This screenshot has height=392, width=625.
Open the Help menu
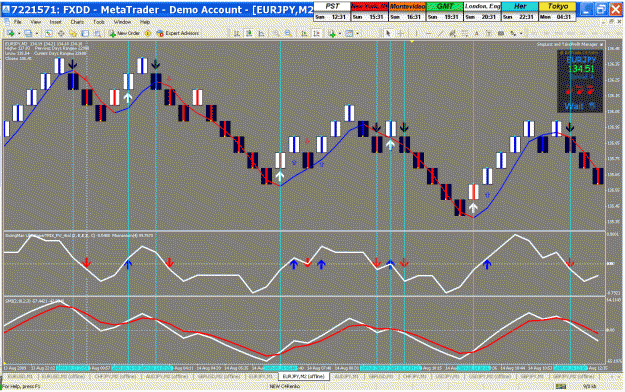tap(145, 22)
